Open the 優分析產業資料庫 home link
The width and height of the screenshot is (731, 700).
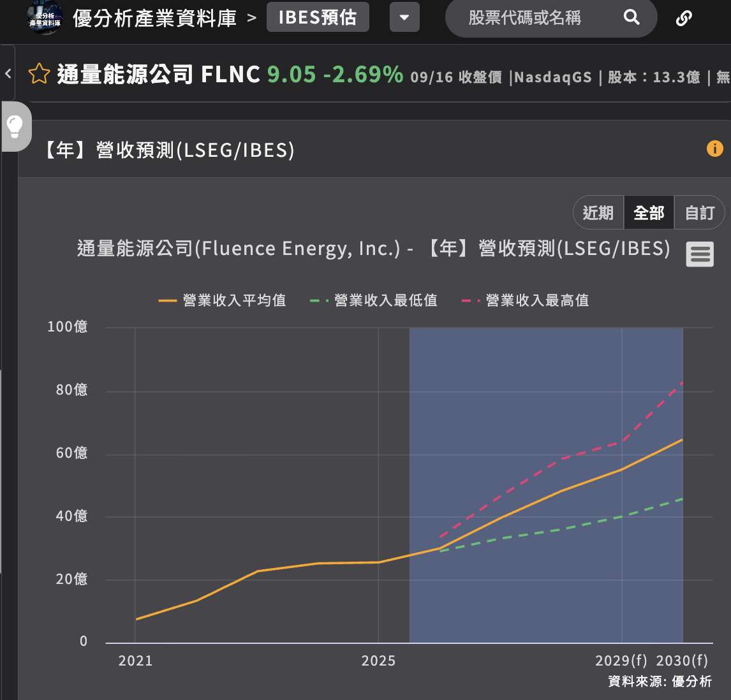pos(155,18)
